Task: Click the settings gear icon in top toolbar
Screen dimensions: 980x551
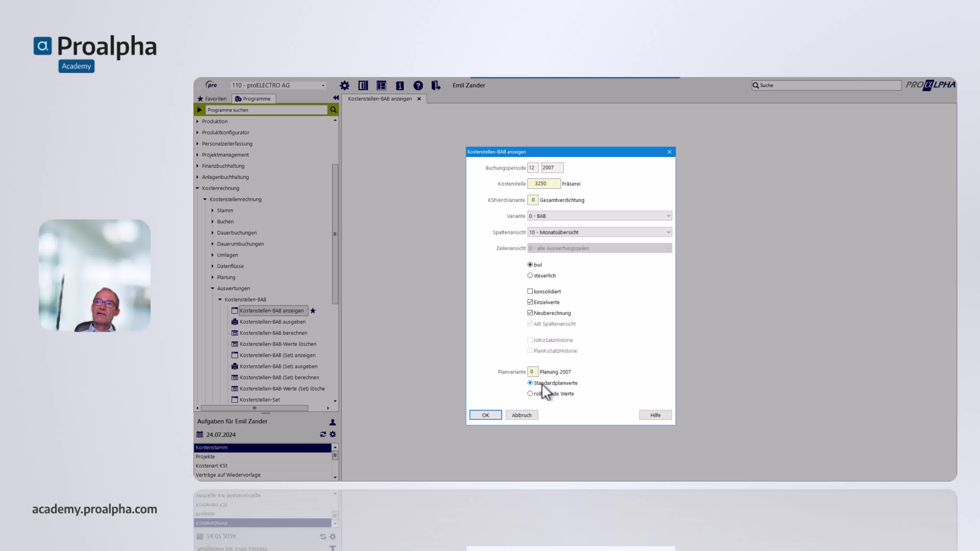Action: pyautogui.click(x=344, y=85)
